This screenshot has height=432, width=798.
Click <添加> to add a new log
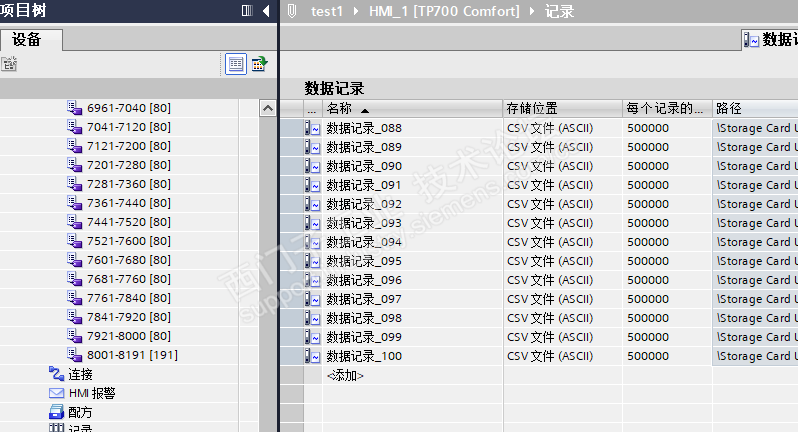coord(345,376)
